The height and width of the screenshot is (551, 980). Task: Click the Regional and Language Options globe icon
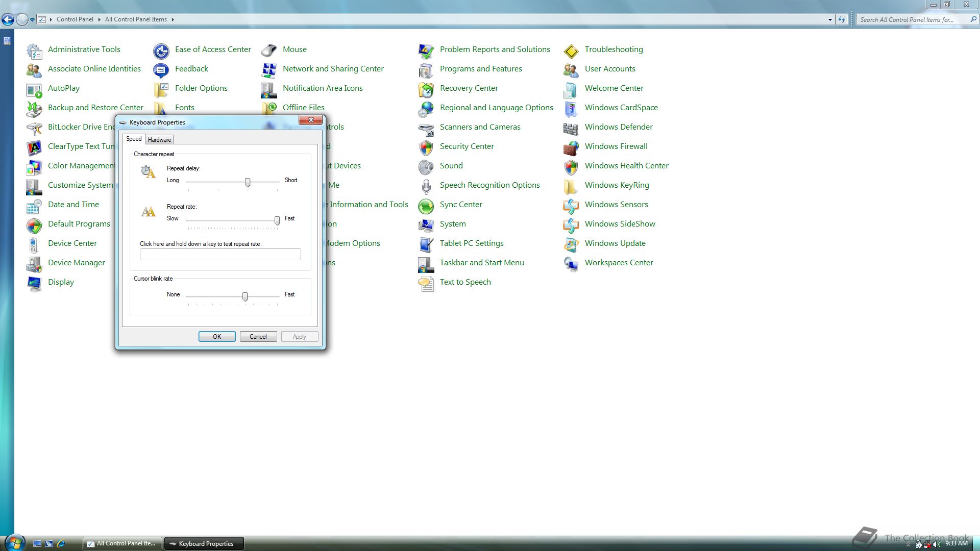(x=426, y=109)
